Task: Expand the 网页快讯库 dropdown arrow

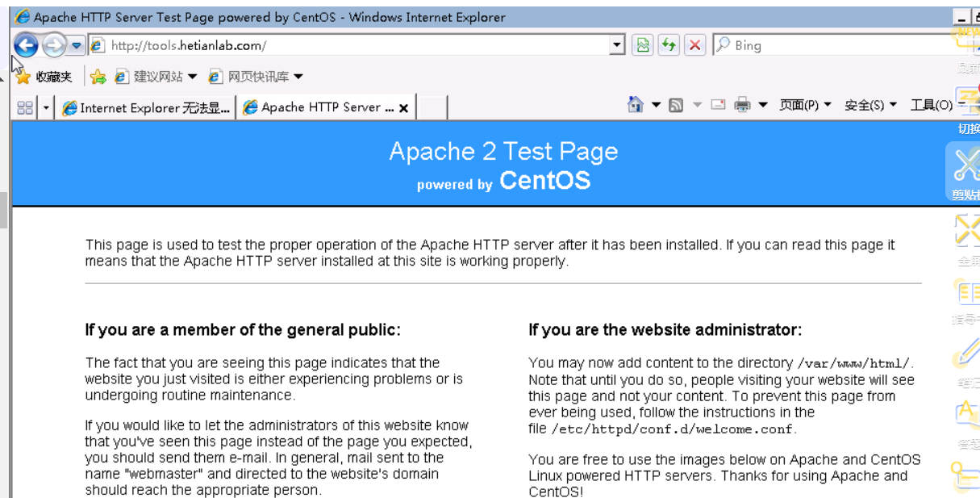Action: coord(298,77)
